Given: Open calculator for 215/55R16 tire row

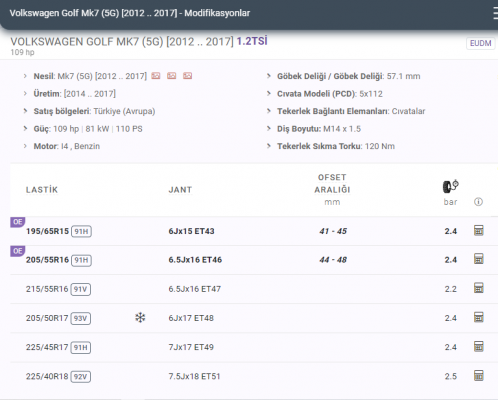Looking at the screenshot, I should click(479, 288).
